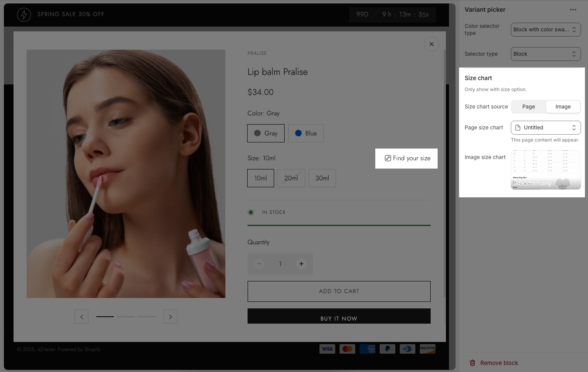Close the quick view modal

coord(431,44)
